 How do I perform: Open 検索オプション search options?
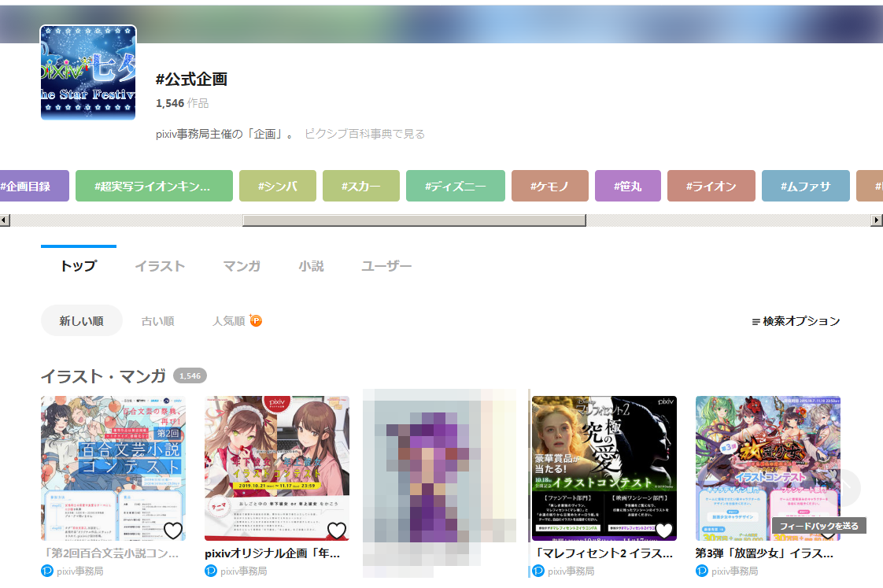(x=796, y=321)
